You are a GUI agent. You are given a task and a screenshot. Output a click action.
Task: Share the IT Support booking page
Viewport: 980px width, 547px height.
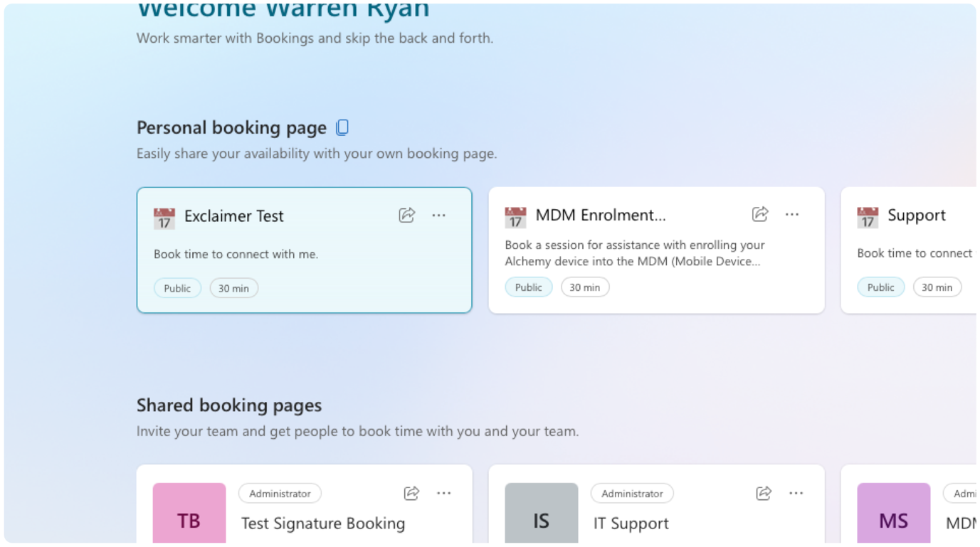[x=764, y=493]
